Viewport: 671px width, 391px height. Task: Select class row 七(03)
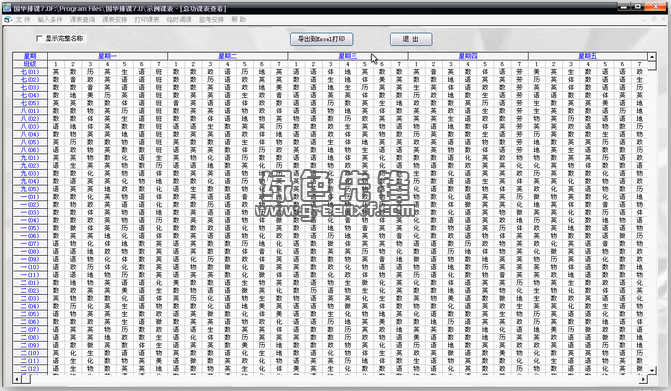pos(30,87)
